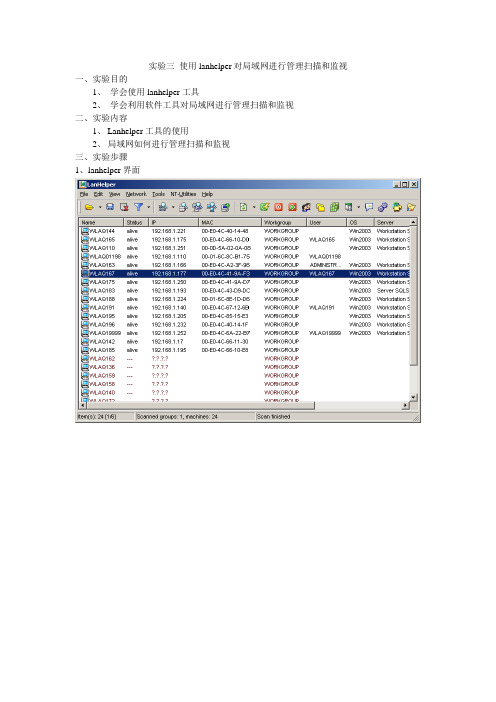Click the chain link icon in toolbar
Screen dimensions: 496x702
point(383,207)
